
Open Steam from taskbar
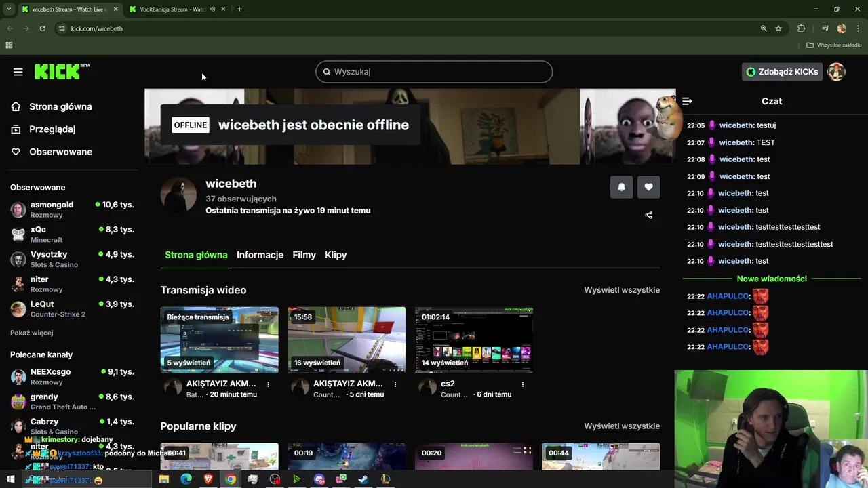point(363,479)
